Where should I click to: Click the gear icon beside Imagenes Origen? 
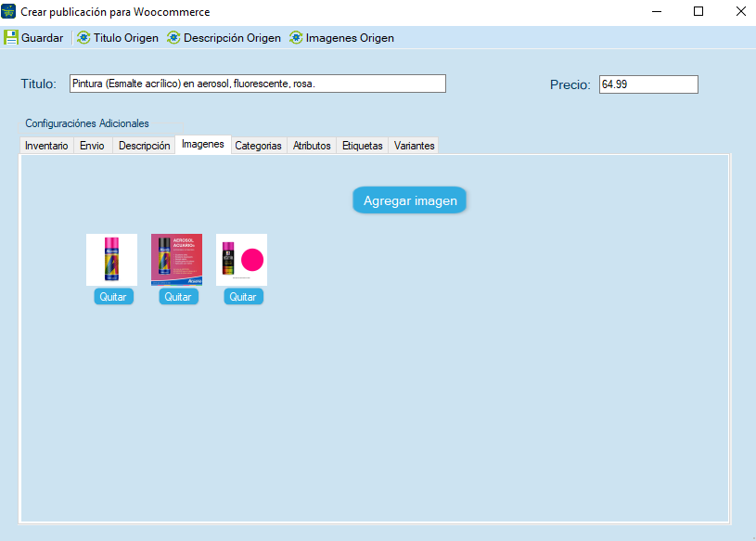click(x=296, y=38)
